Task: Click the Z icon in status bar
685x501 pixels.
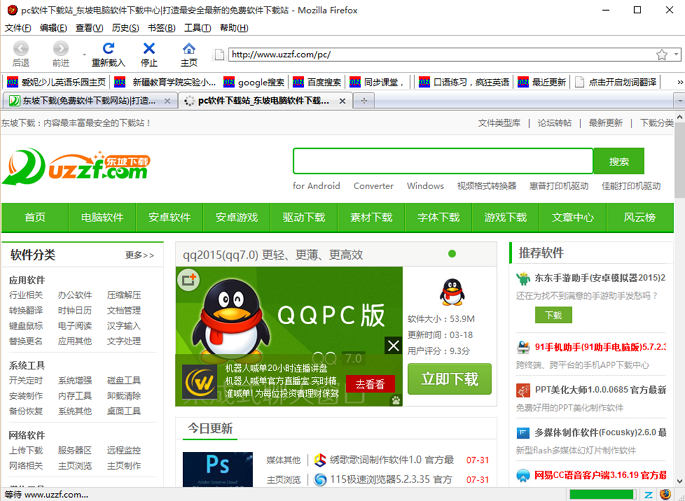Action: coord(649,494)
